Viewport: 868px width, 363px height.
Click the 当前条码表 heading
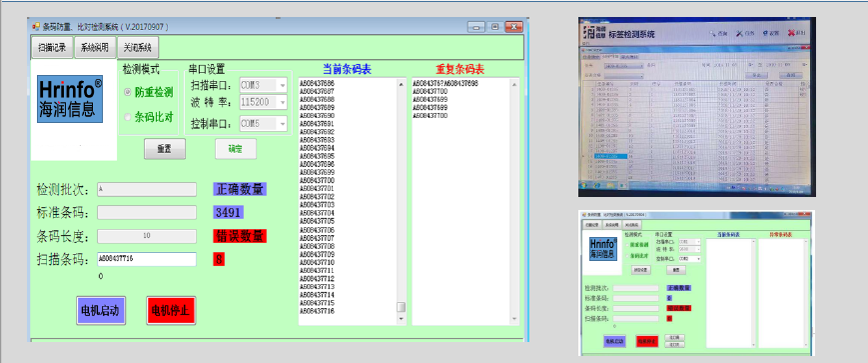(x=347, y=70)
